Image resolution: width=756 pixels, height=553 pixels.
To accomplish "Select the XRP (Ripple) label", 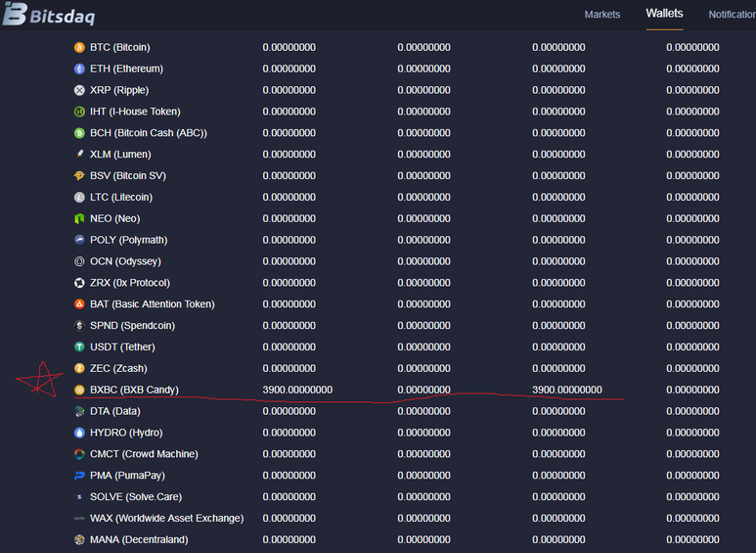I will tap(119, 90).
